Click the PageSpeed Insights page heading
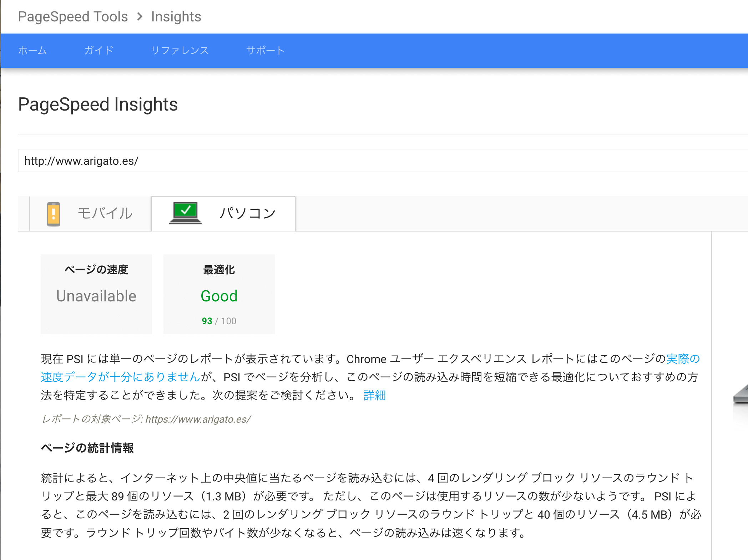Screen dimensions: 748x560 [x=98, y=105]
